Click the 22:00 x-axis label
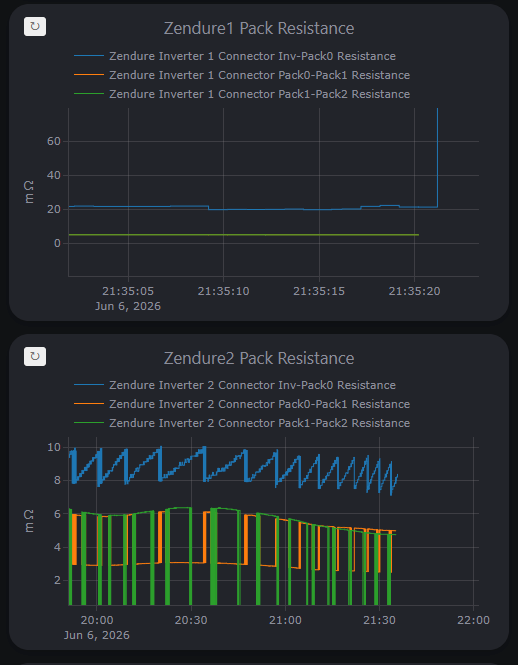The image size is (518, 665). pos(473,620)
